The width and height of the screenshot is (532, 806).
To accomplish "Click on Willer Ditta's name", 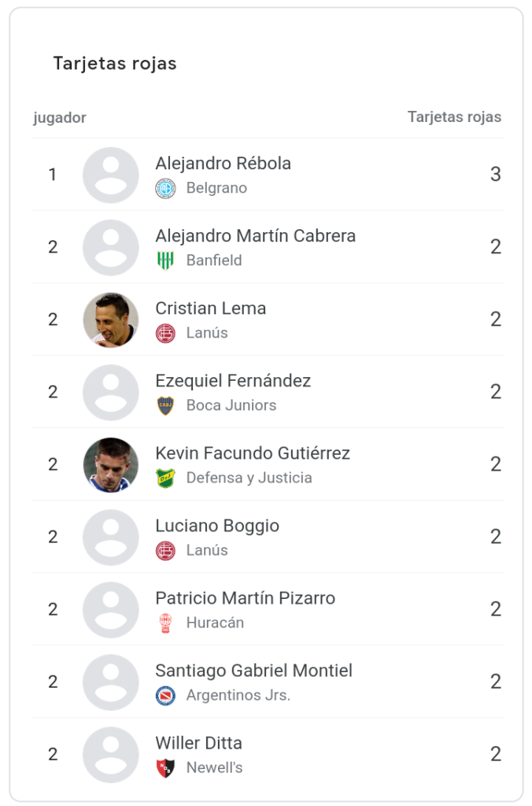I will pyautogui.click(x=198, y=743).
